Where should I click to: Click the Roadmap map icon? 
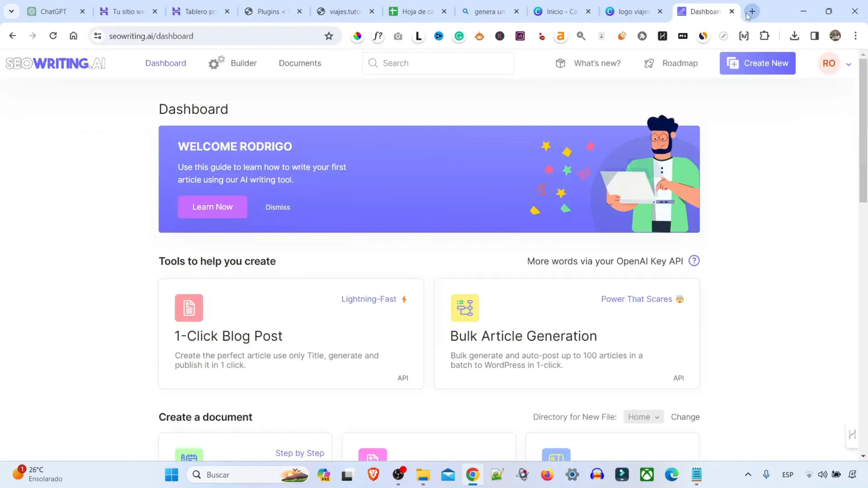648,63
